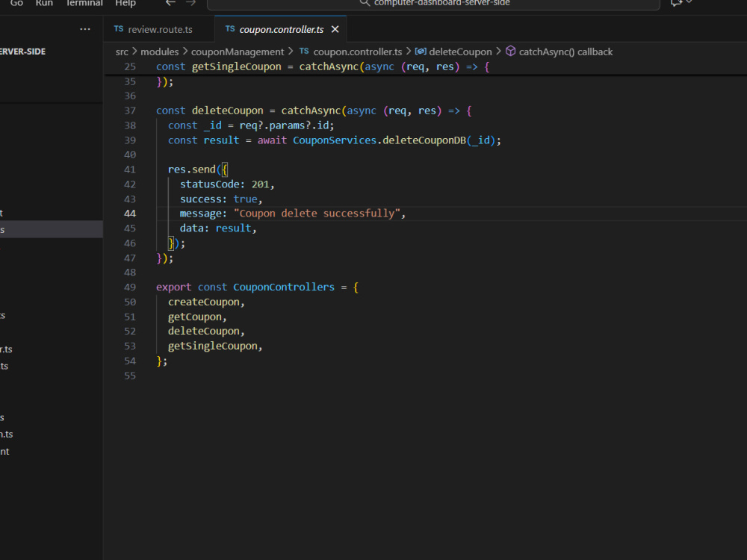Switch to review.route.ts tab
This screenshot has width=747, height=560.
pos(159,30)
